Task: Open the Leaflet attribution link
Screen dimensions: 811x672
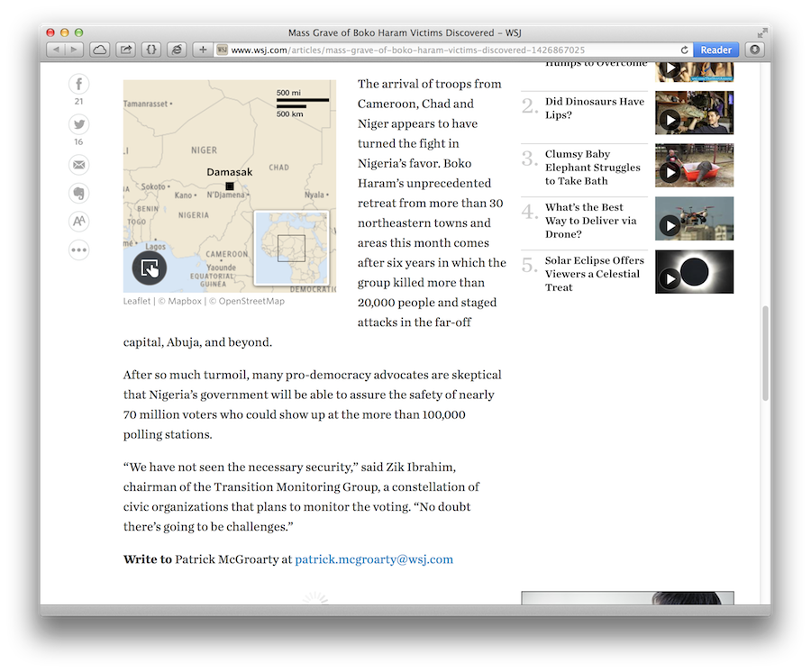Action: point(137,301)
